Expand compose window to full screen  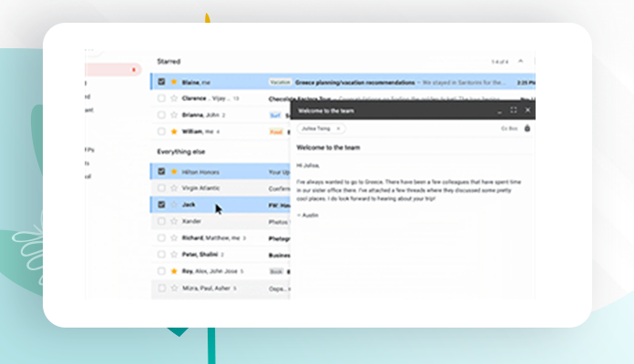(x=514, y=110)
